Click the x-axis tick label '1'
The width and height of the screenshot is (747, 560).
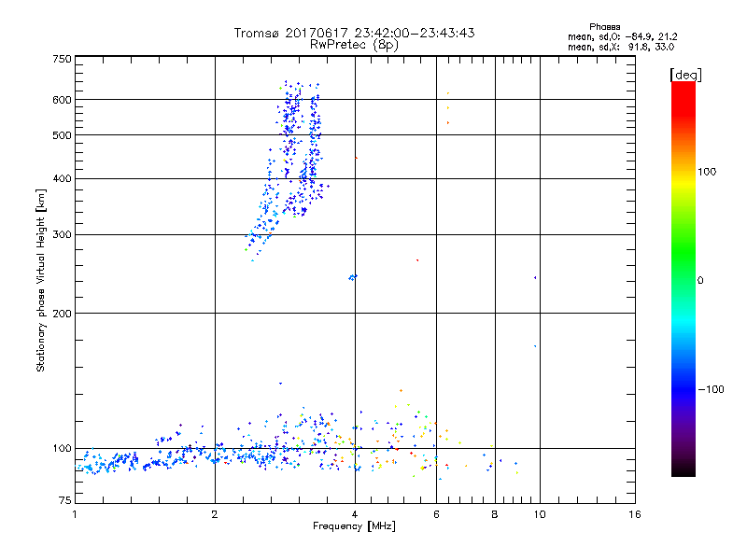(x=75, y=514)
